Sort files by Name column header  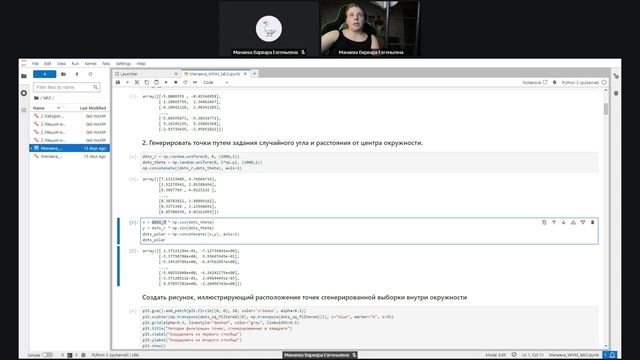pos(47,108)
